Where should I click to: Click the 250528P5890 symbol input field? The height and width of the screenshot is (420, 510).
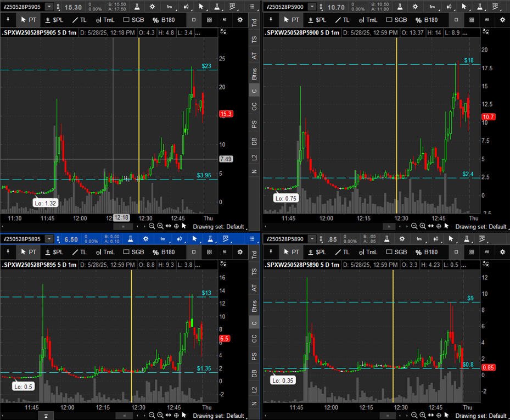pos(285,239)
